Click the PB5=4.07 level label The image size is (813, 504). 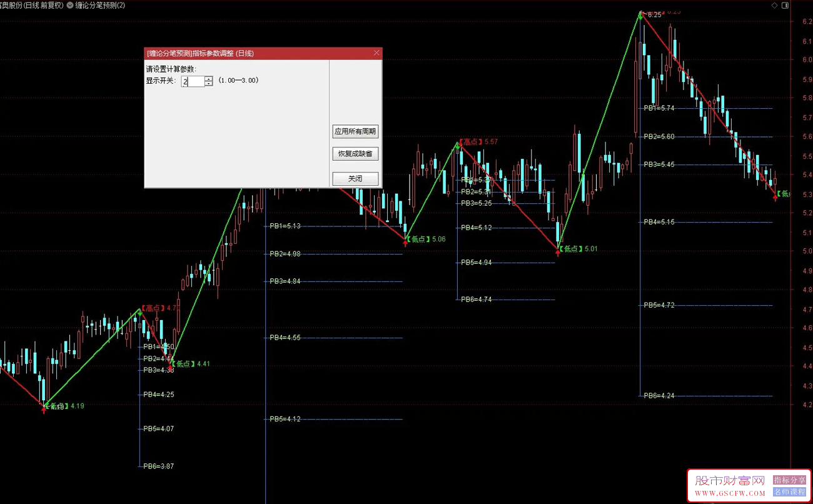point(159,429)
